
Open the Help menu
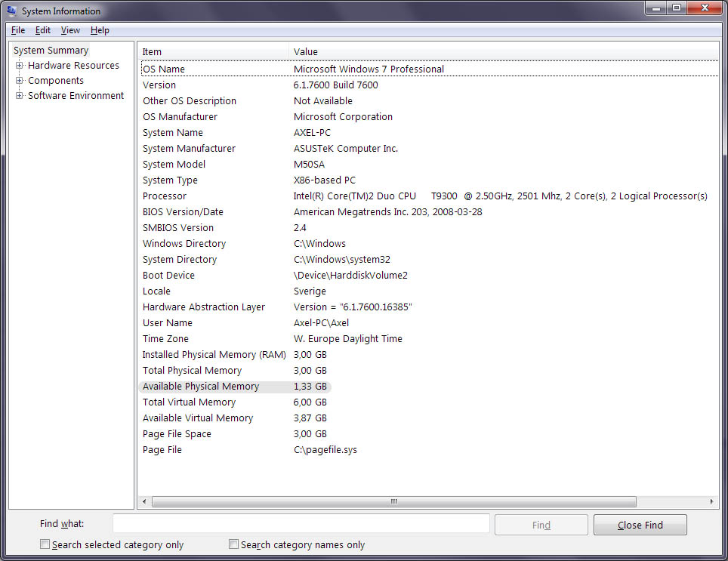tap(100, 30)
